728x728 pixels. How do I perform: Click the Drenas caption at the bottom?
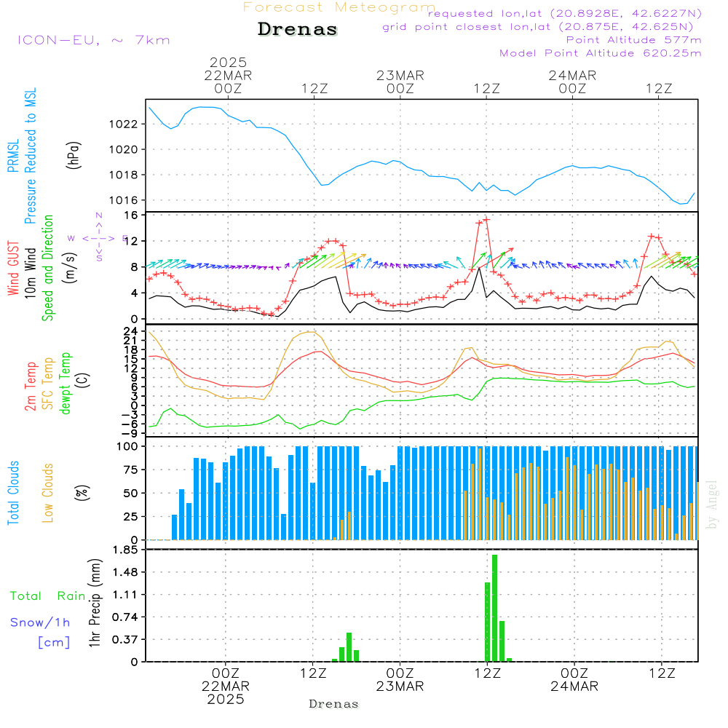click(334, 704)
